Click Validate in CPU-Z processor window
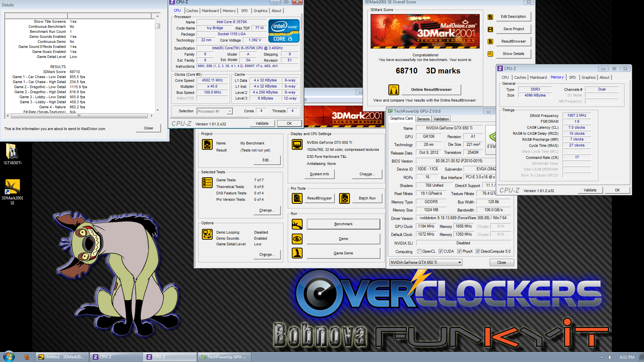The image size is (644, 362). tap(262, 123)
